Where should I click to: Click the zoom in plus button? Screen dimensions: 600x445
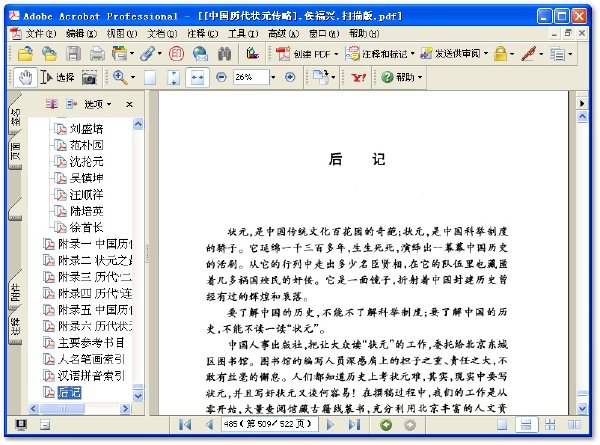point(290,77)
